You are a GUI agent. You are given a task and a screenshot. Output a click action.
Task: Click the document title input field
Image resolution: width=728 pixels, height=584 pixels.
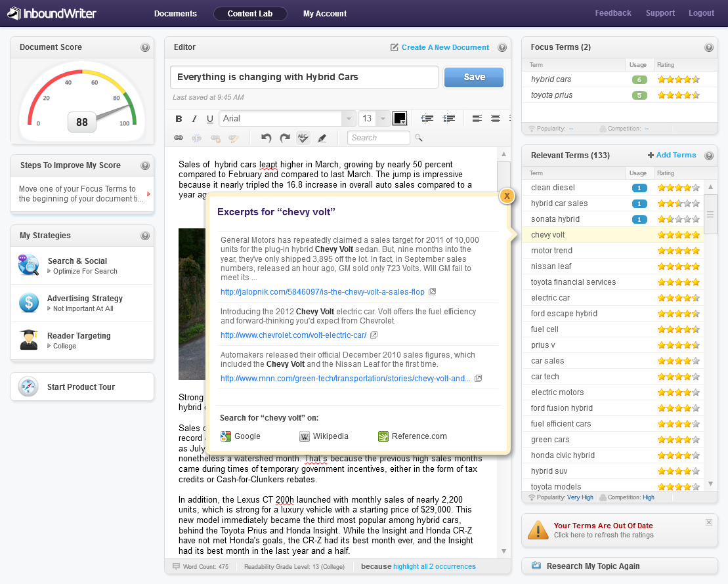304,77
